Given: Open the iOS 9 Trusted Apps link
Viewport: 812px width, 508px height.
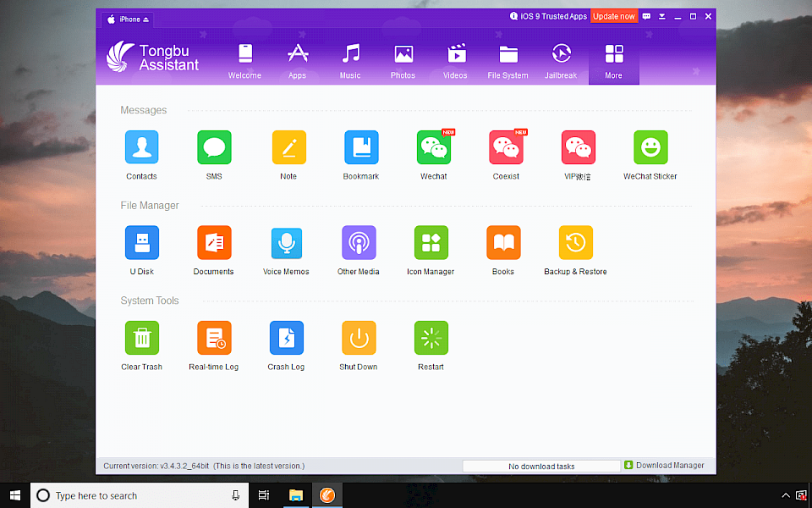Looking at the screenshot, I should (548, 17).
